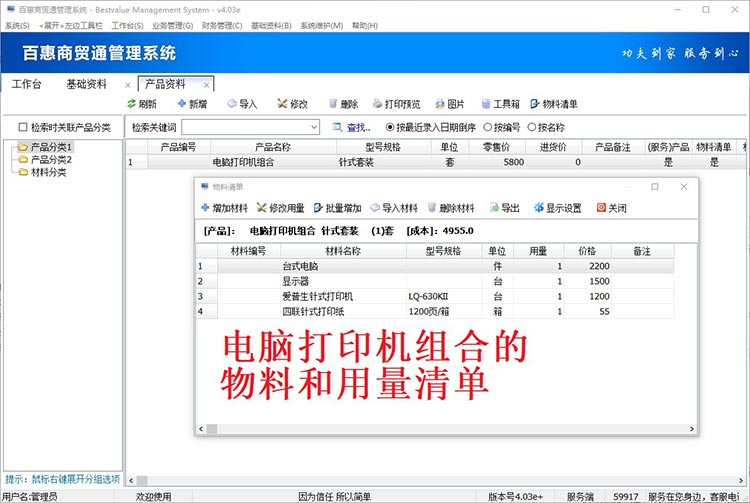Click the 修改 edit icon in main toolbar
750x503 pixels.
pos(282,104)
